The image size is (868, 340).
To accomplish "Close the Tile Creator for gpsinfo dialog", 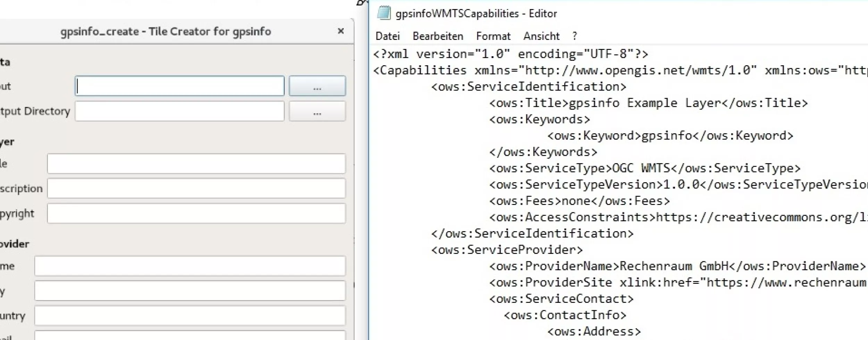I will coord(341,31).
